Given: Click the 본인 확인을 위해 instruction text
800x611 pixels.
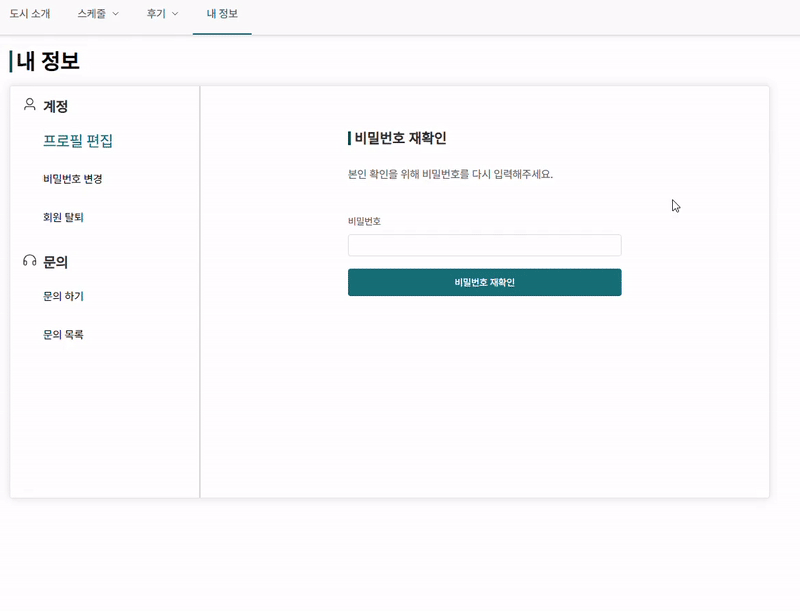Looking at the screenshot, I should click(451, 174).
